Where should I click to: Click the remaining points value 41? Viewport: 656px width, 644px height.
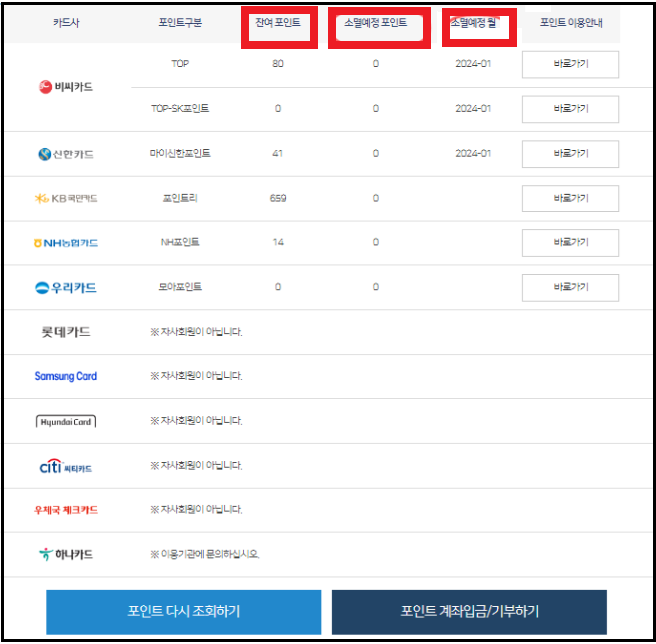tap(277, 154)
